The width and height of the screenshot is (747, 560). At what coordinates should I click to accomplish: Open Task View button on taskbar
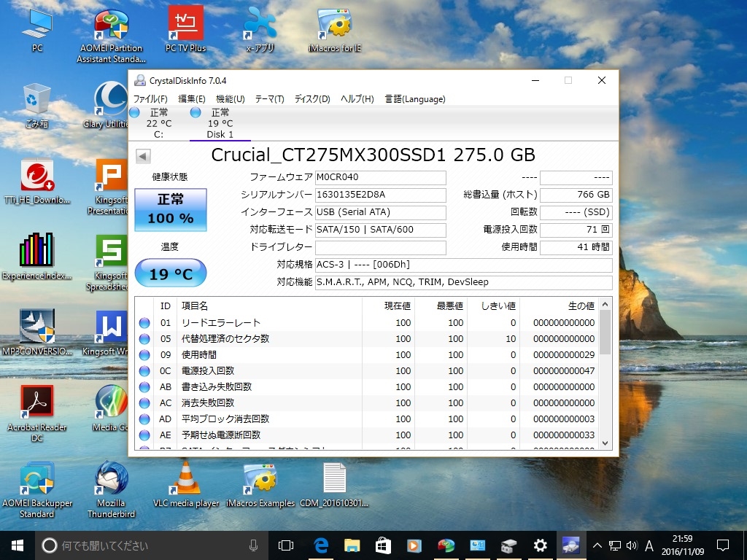285,545
